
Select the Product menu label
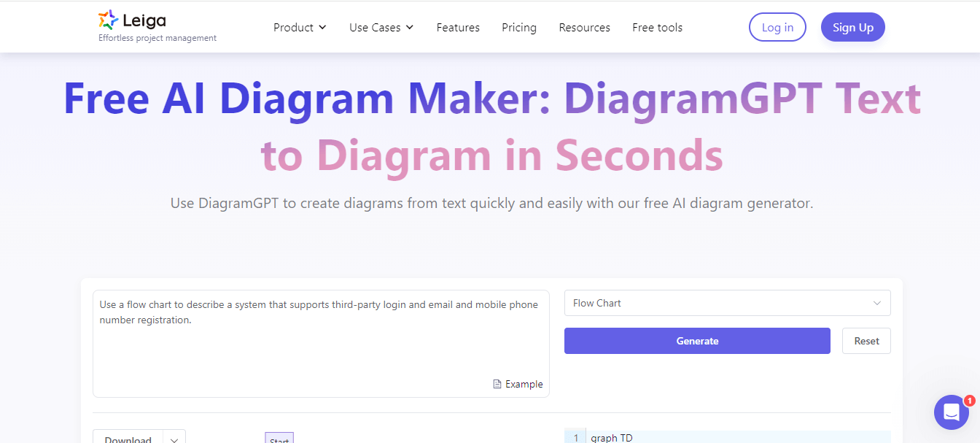click(293, 28)
